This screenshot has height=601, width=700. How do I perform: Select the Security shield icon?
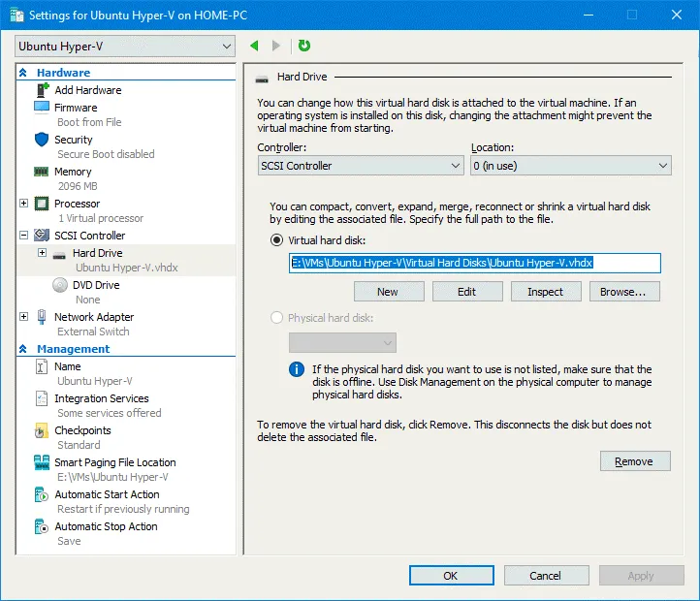(x=42, y=140)
